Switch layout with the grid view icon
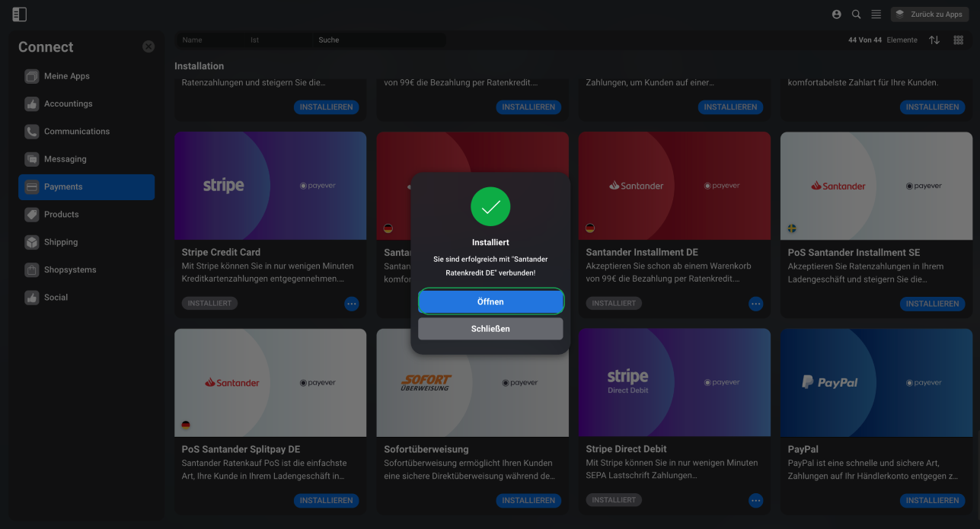 (x=959, y=40)
